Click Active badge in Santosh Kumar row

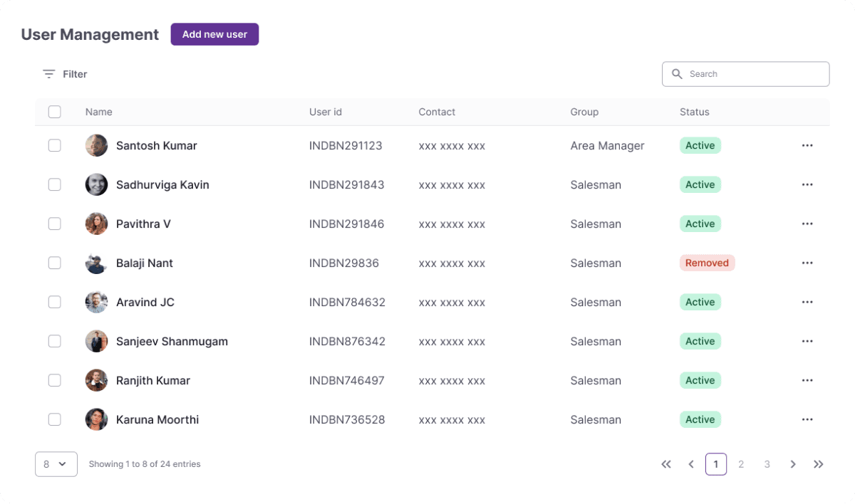tap(700, 145)
